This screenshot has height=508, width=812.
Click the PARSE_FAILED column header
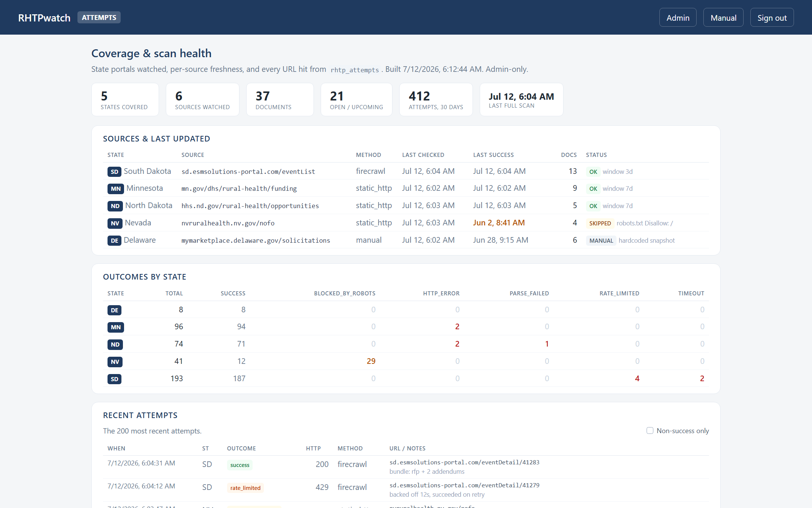coord(529,294)
